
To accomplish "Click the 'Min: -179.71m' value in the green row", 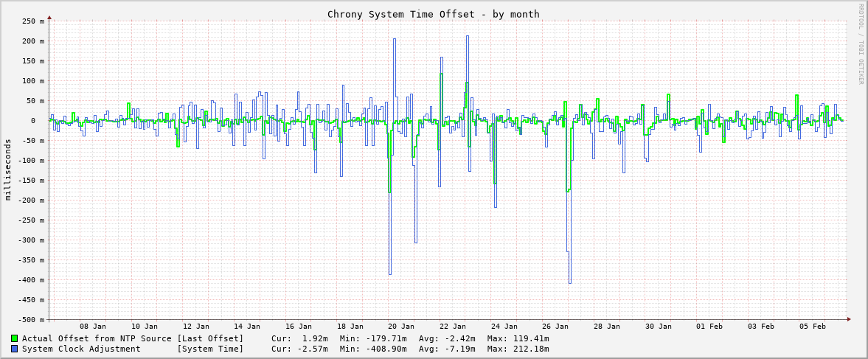I will pos(372,338).
